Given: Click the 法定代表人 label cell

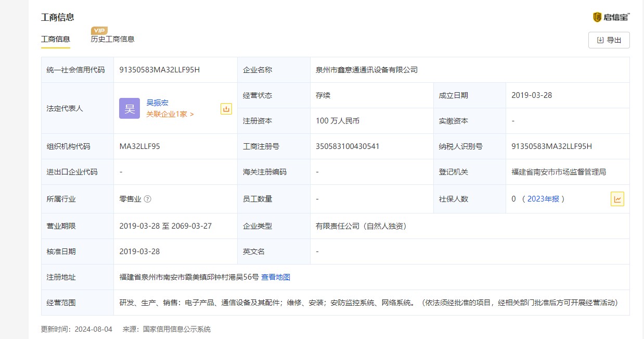Looking at the screenshot, I should click(x=78, y=108).
